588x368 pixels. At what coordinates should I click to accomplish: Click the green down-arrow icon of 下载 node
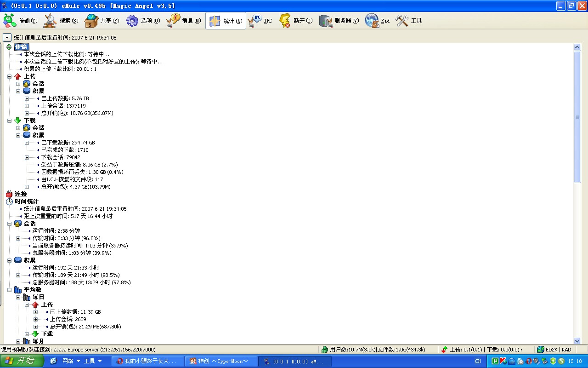(18, 121)
